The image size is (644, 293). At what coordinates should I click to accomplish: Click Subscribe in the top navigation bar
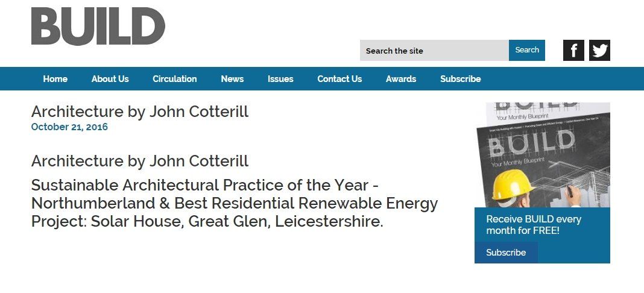(460, 79)
